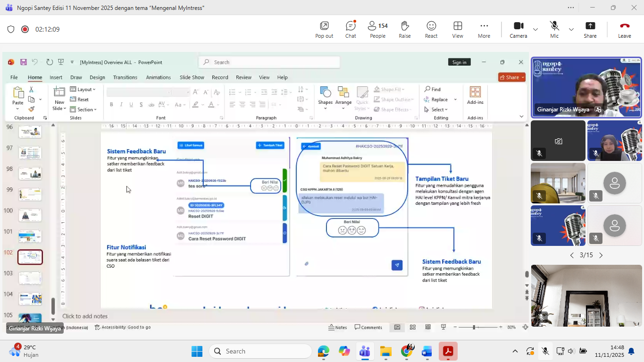Expand the Camera options dropdown arrow
The width and height of the screenshot is (644, 362).
[x=535, y=29]
